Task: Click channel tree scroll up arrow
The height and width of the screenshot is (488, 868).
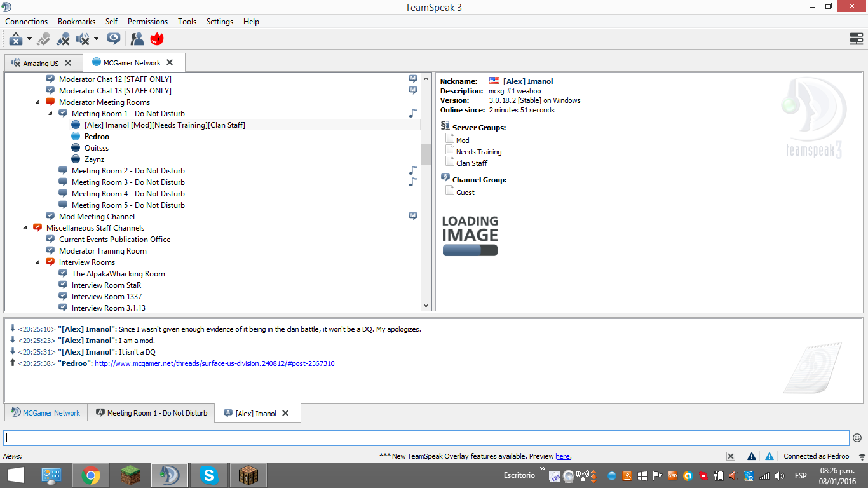Action: tap(426, 78)
